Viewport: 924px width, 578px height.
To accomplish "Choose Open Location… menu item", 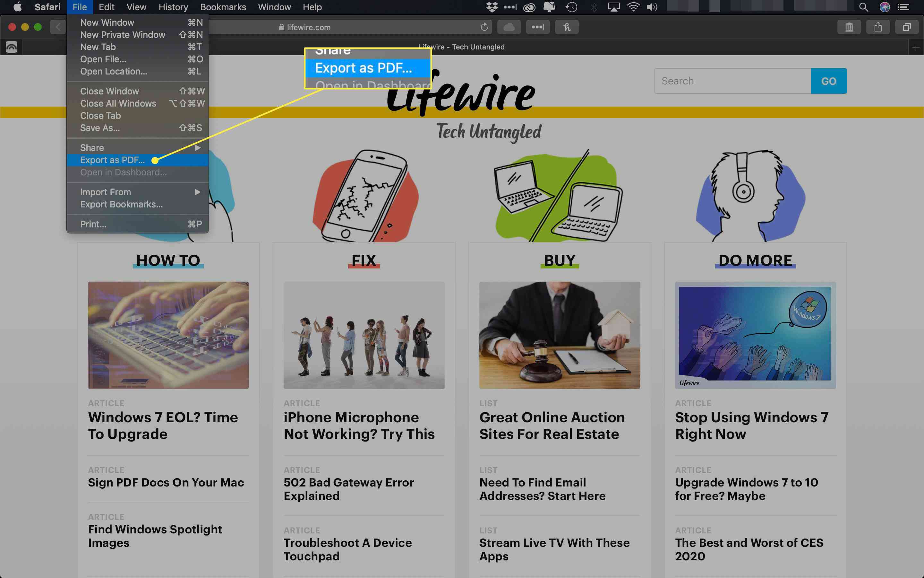I will (137, 72).
